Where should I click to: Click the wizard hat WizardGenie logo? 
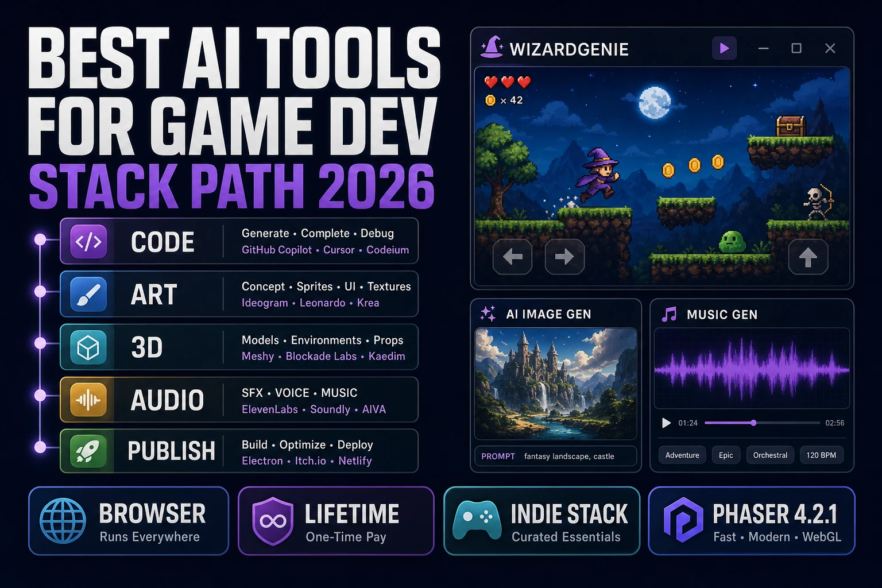pyautogui.click(x=492, y=47)
